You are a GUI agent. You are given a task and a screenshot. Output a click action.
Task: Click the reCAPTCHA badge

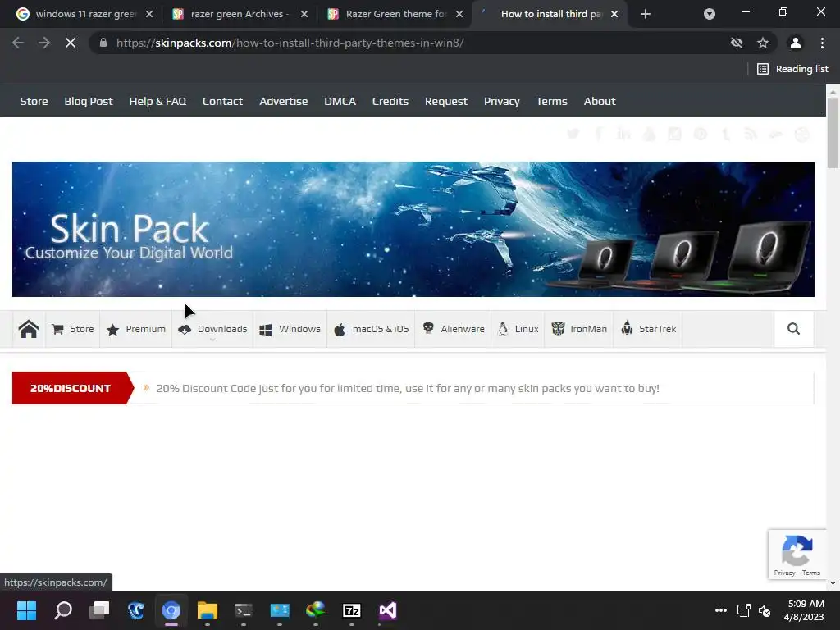[x=797, y=554]
